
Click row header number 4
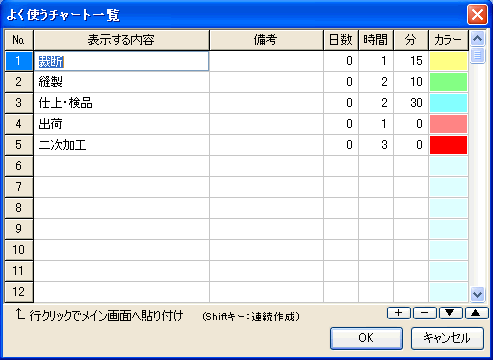(19, 124)
